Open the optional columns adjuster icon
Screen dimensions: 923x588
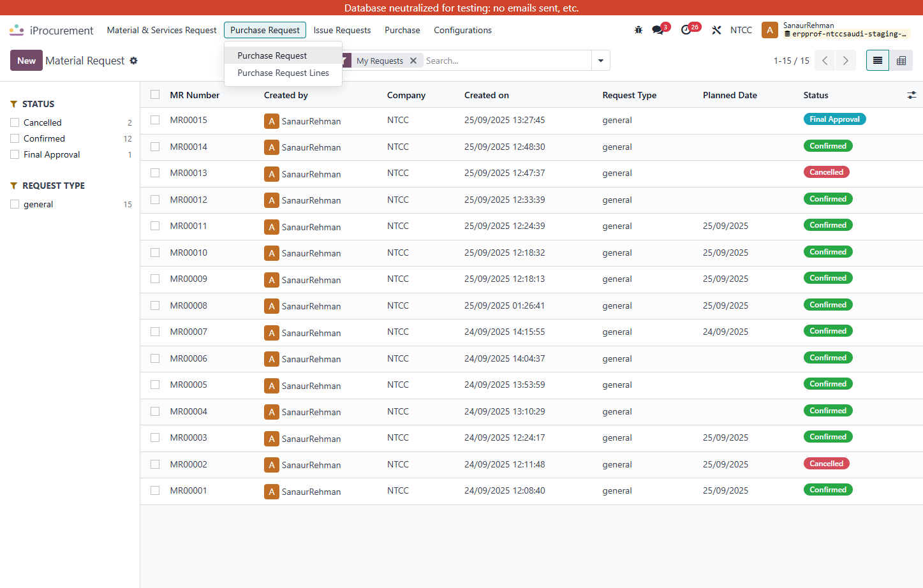(x=912, y=95)
